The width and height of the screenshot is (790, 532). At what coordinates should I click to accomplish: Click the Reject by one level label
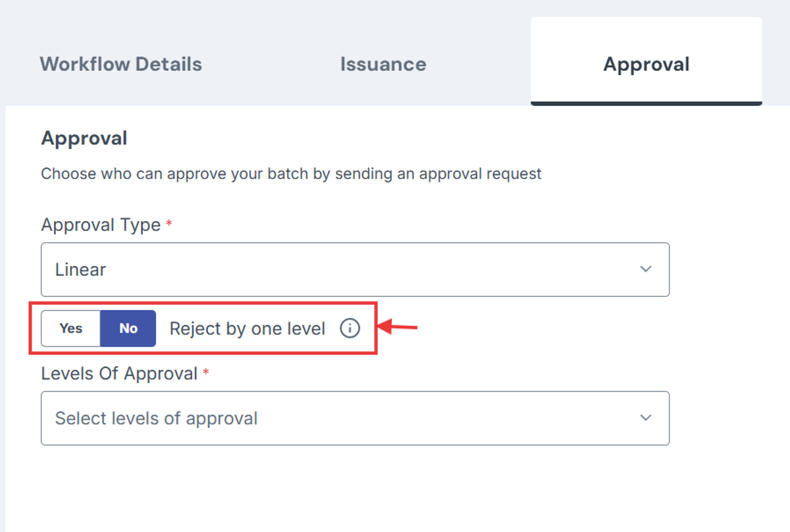[248, 328]
